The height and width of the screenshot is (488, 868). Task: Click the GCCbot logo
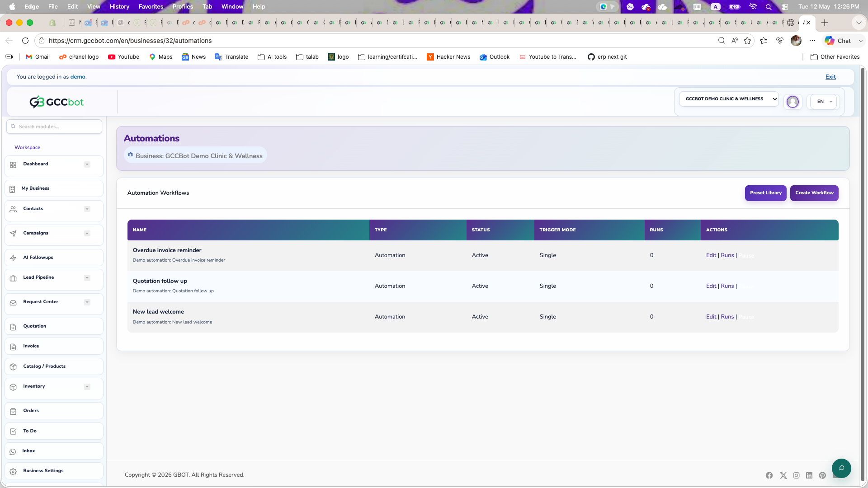click(57, 102)
